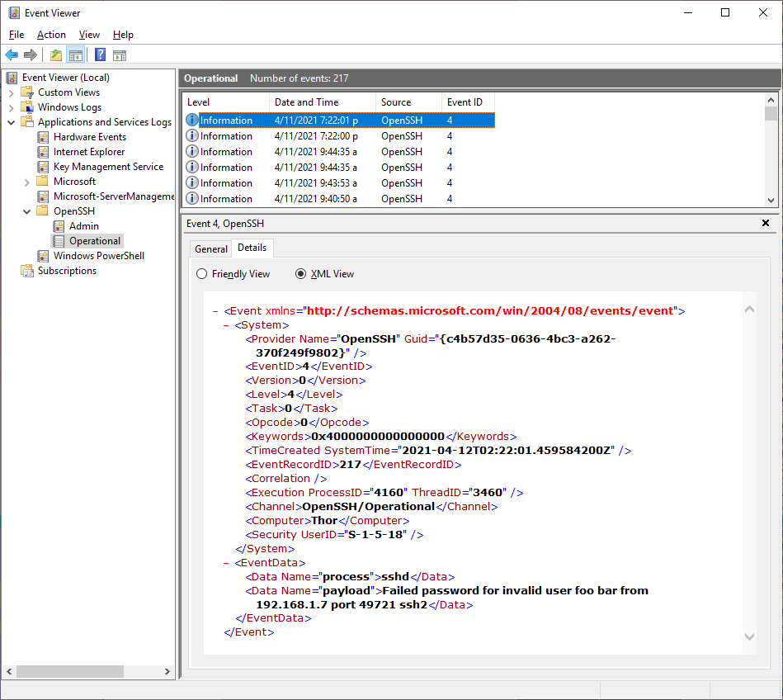Open Help via blue question mark icon
Viewport: 783px width, 700px height.
pyautogui.click(x=100, y=55)
